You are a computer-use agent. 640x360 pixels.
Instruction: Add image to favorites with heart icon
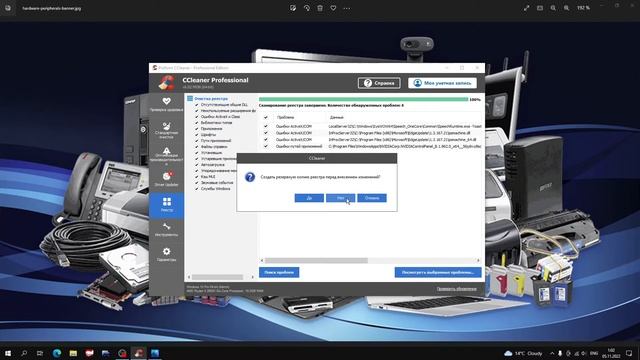333,8
